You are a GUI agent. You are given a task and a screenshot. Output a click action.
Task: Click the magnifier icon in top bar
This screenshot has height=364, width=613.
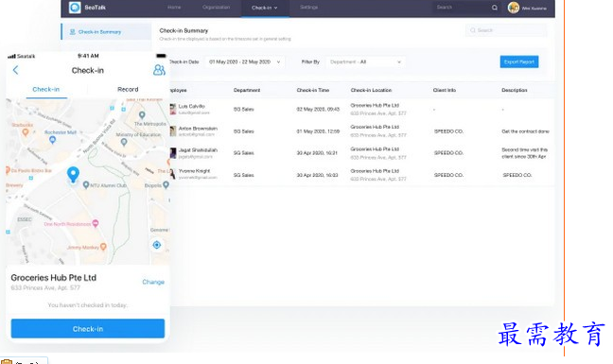point(495,8)
